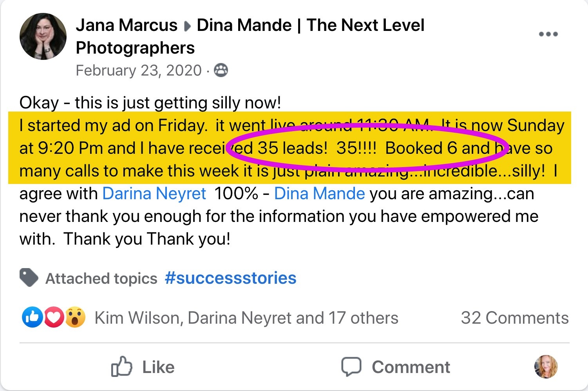Click Jana Marcus's profile picture
Viewport: 588px width, 391px height.
43,36
